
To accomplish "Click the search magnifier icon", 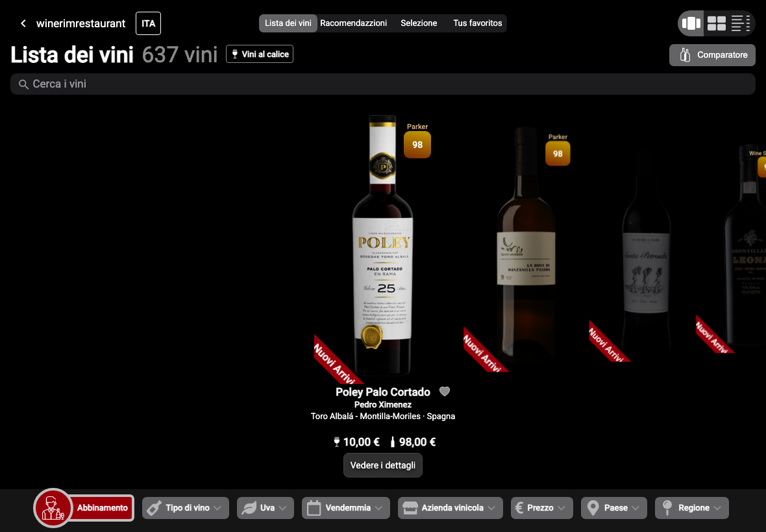I will (x=23, y=84).
